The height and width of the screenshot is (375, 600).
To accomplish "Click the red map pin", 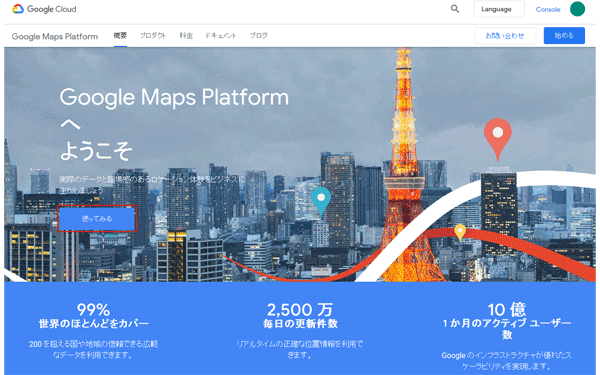I will click(x=497, y=139).
